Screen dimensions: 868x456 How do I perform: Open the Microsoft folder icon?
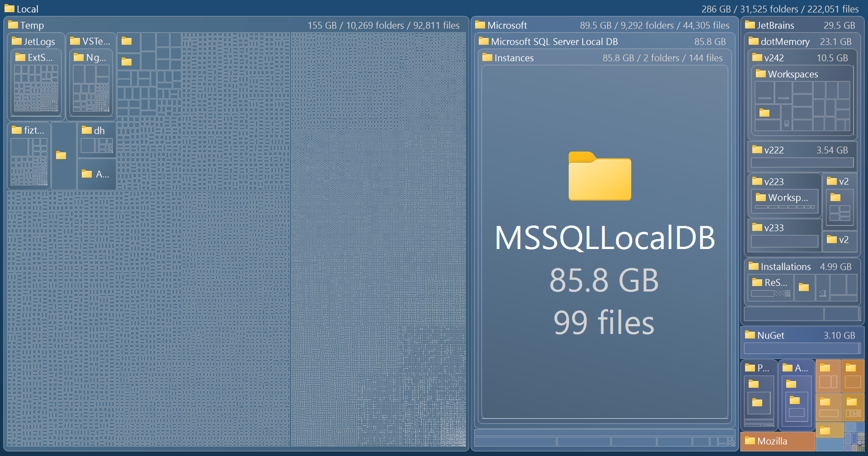coord(480,25)
